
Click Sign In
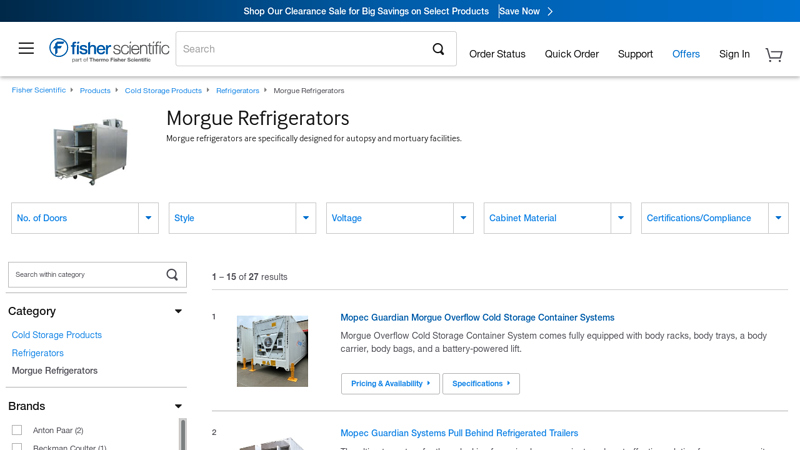coord(734,54)
